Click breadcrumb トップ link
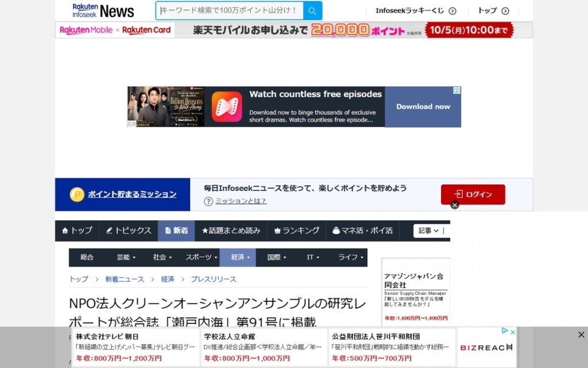 click(79, 279)
